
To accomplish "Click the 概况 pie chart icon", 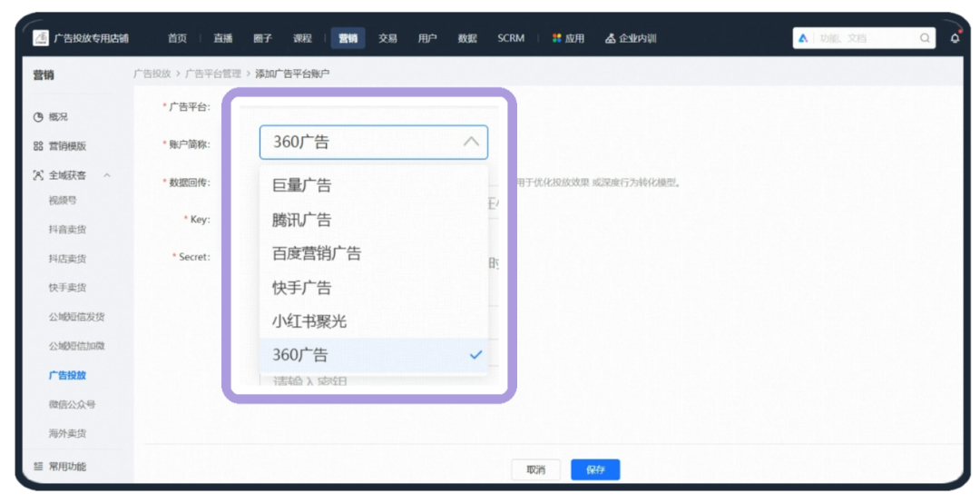I will tap(38, 117).
